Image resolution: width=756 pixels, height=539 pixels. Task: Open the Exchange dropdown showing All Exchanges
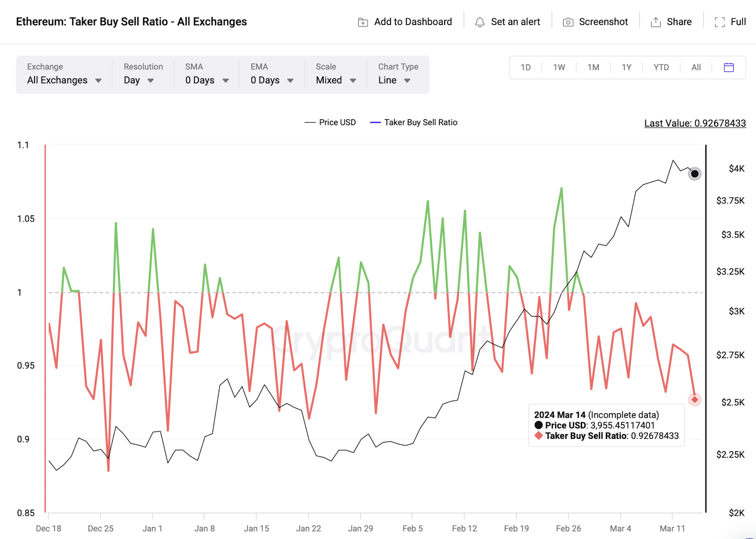click(64, 74)
